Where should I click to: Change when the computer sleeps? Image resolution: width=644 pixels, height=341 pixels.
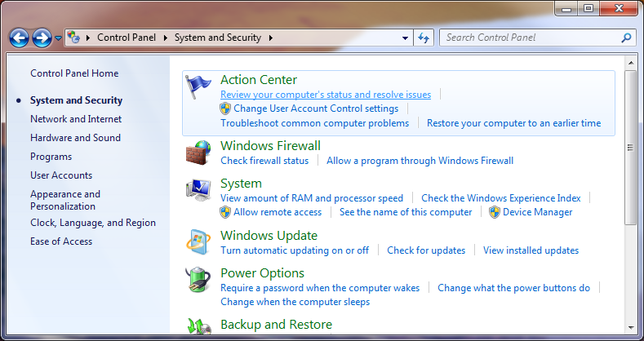pos(295,302)
